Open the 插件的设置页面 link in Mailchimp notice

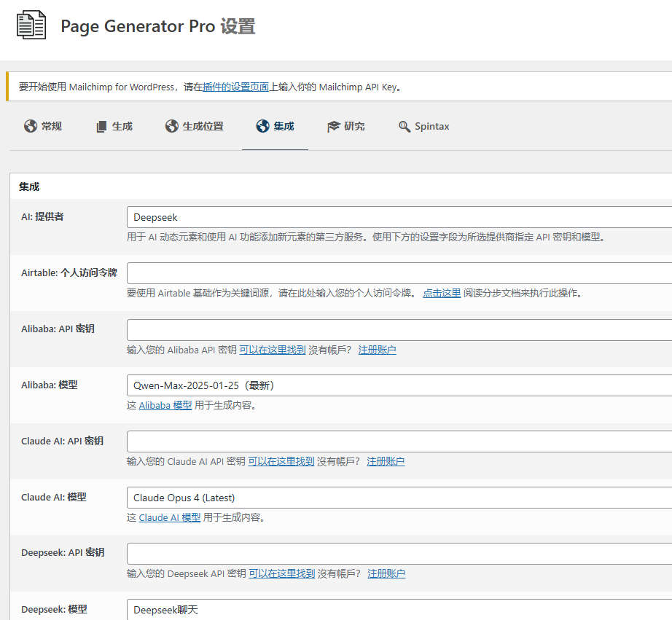(235, 87)
